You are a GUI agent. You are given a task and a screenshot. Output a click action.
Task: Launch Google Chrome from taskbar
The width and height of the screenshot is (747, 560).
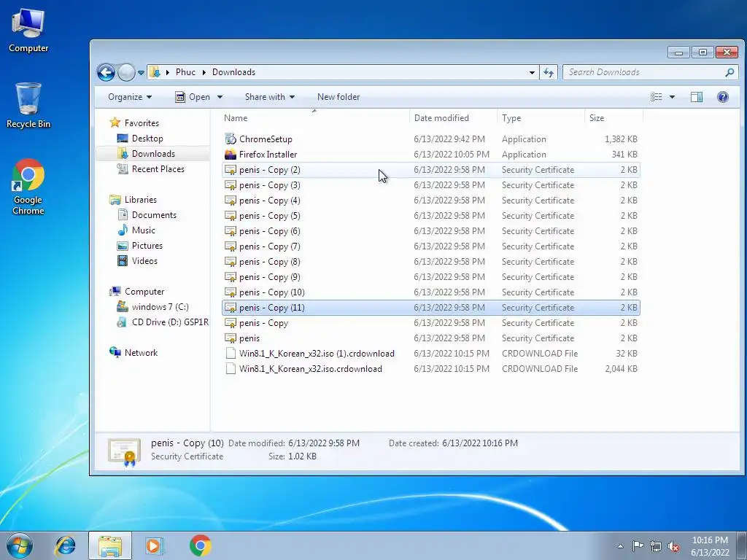[200, 545]
